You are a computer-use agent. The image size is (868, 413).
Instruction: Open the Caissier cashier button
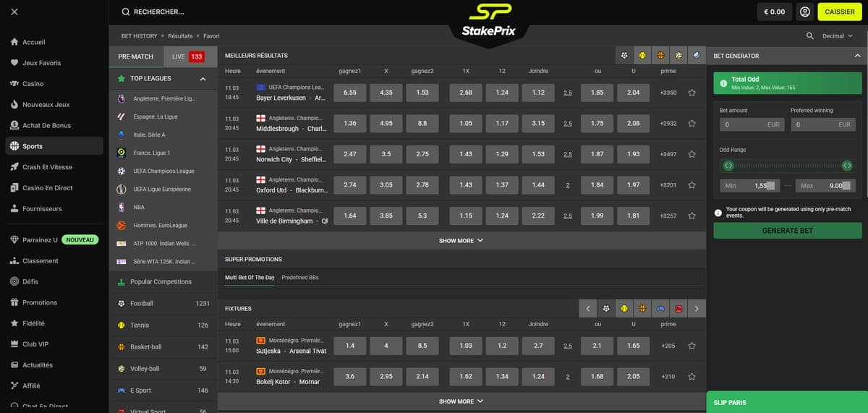(x=840, y=12)
